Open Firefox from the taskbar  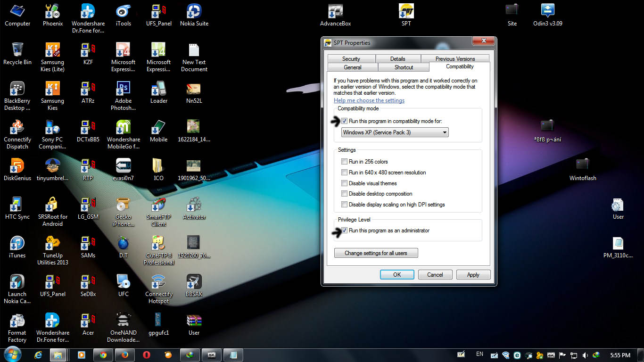pyautogui.click(x=125, y=355)
